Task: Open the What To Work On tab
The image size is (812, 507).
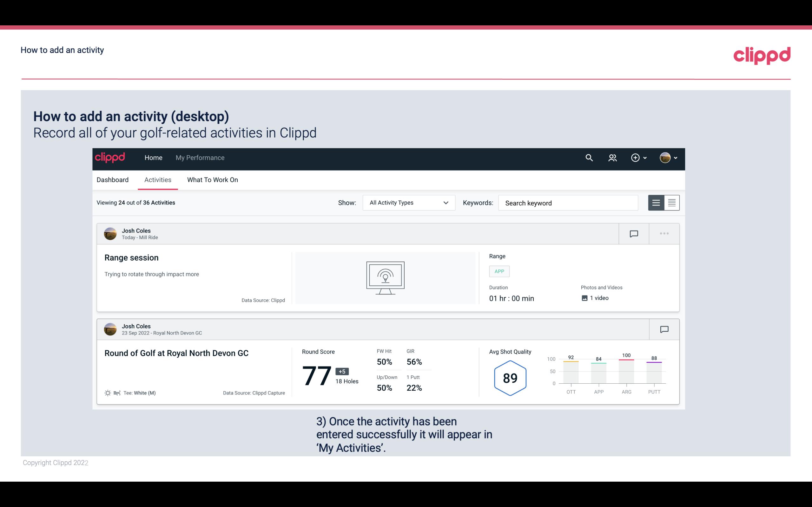Action: (x=212, y=180)
